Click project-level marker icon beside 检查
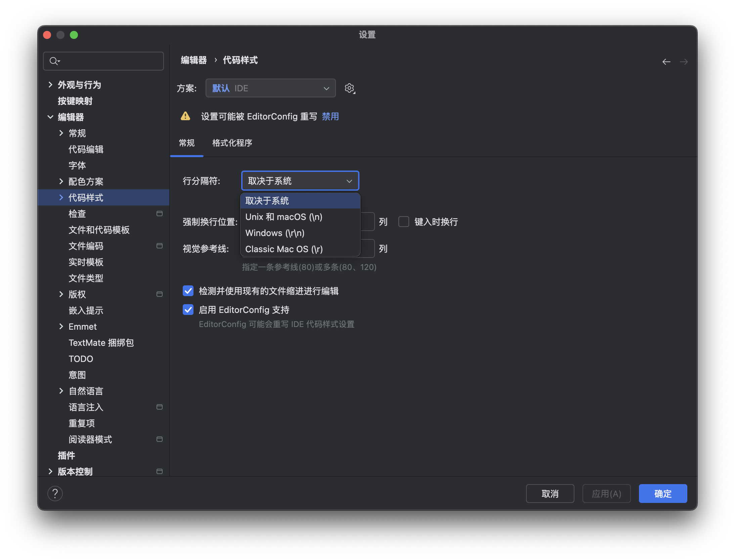 click(160, 214)
